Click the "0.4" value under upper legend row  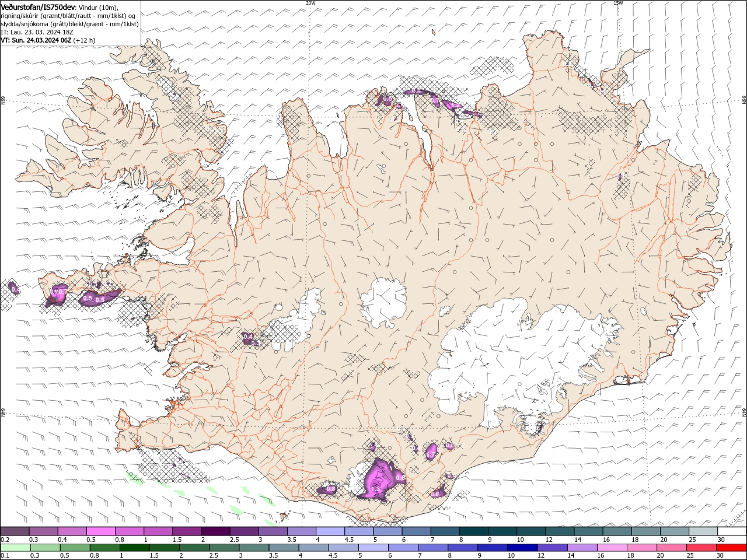pyautogui.click(x=62, y=540)
